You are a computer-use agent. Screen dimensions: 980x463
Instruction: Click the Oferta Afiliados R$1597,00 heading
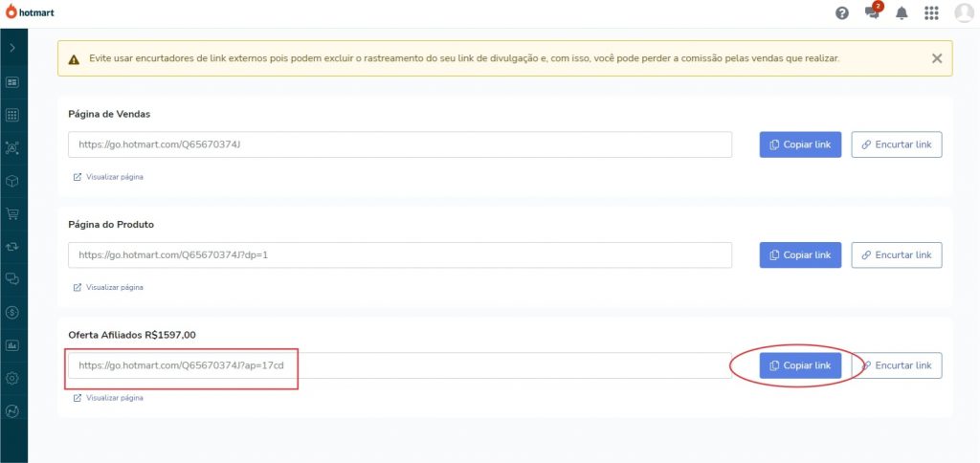132,335
